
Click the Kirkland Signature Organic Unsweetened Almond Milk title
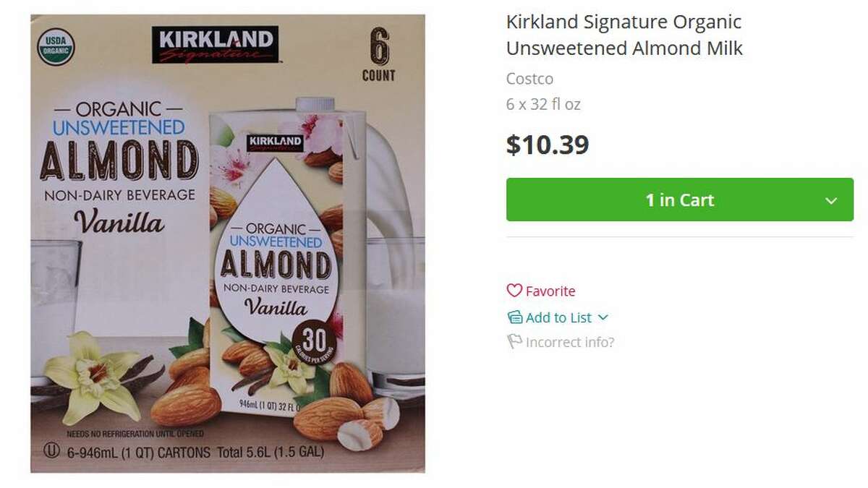[624, 35]
